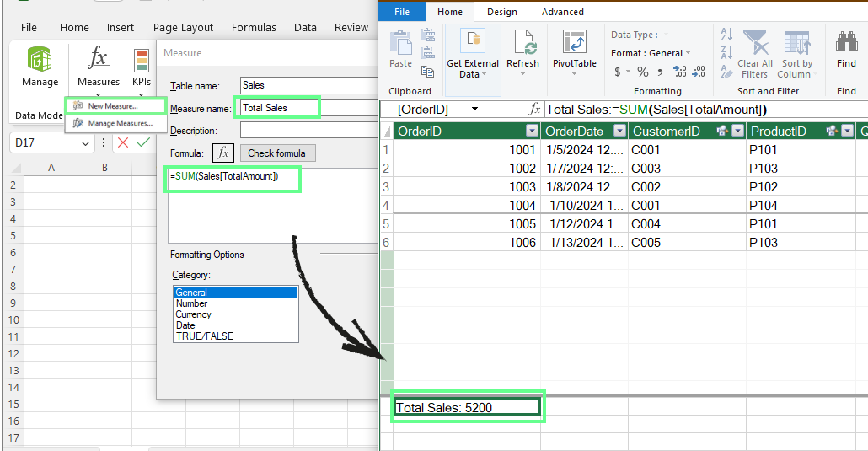Image resolution: width=868 pixels, height=451 pixels.
Task: Open the Excel Home tab
Action: tap(74, 27)
